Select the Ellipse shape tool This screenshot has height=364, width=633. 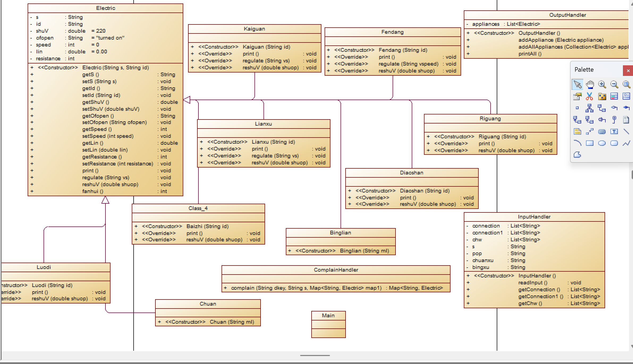click(x=602, y=143)
